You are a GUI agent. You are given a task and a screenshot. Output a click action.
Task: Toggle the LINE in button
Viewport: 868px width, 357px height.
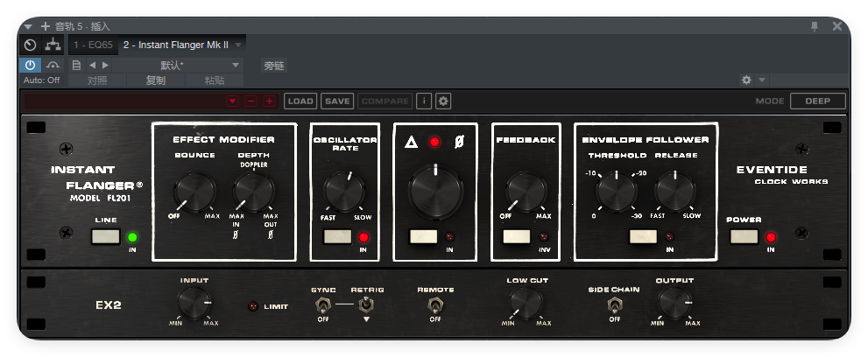(106, 237)
